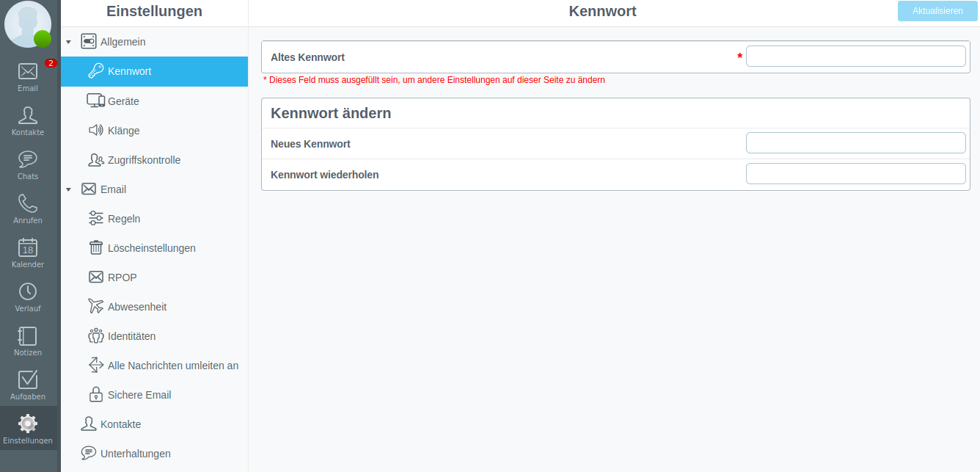Click the Aktualisieren button

coord(937,11)
